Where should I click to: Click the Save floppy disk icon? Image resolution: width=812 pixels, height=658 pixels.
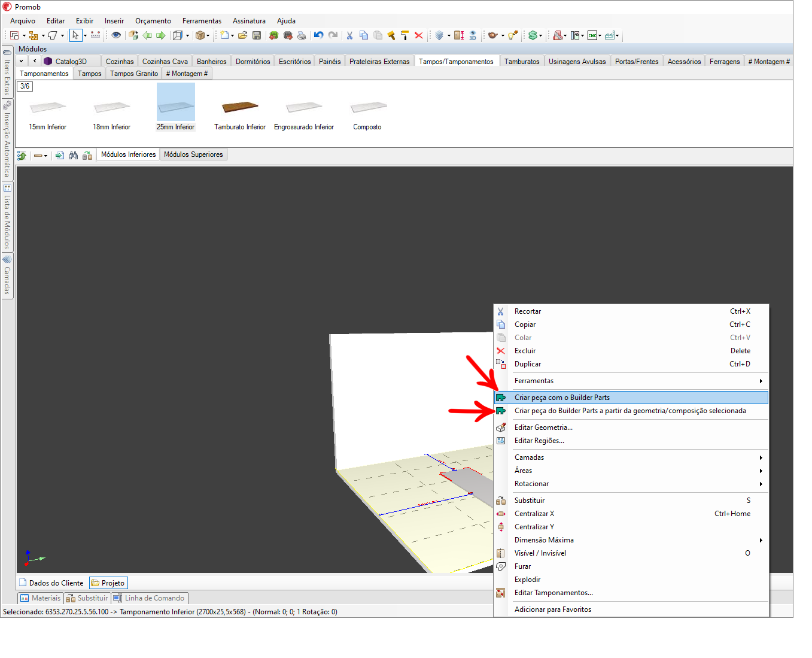[x=257, y=35]
